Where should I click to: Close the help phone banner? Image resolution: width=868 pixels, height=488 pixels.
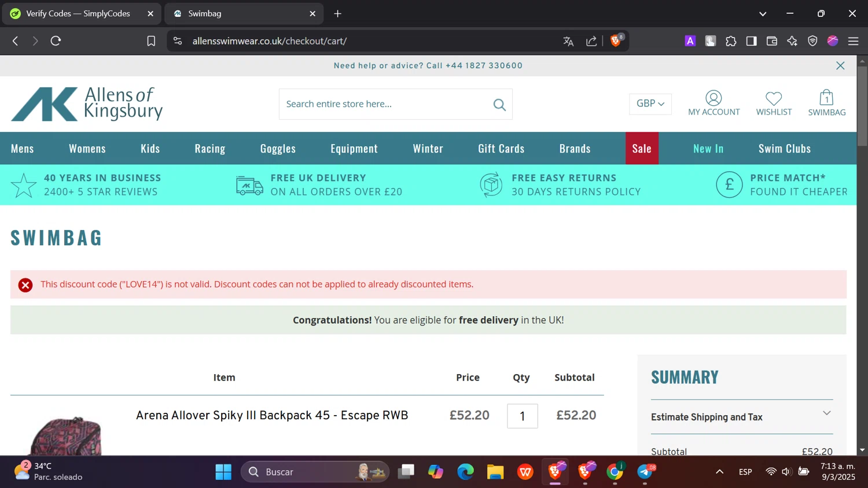[x=840, y=66]
